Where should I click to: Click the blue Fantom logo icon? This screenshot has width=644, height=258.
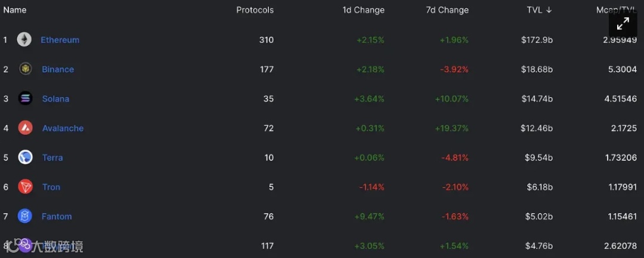click(x=25, y=216)
